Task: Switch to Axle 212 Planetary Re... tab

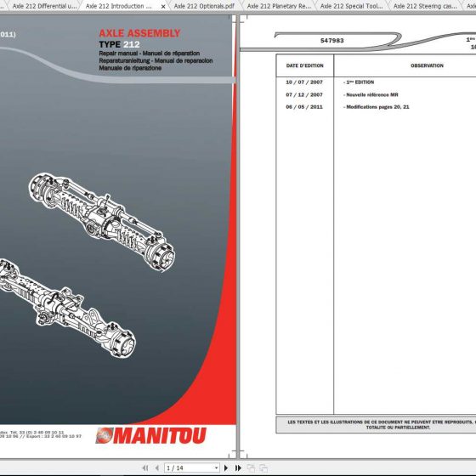Action: pos(279,6)
